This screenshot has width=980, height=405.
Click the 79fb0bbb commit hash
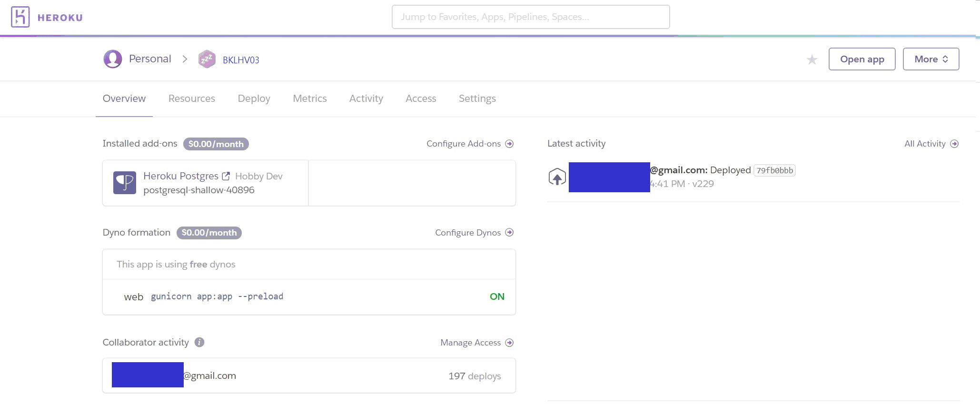pyautogui.click(x=775, y=170)
